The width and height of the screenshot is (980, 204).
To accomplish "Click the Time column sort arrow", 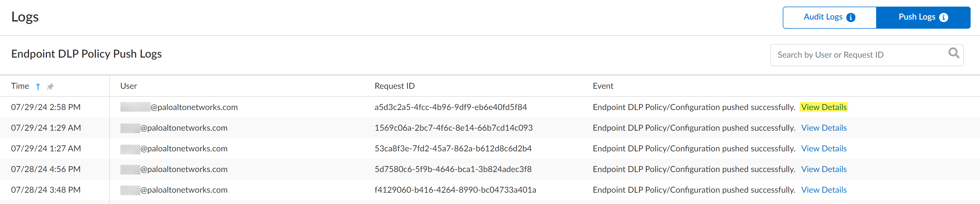I will pyautogui.click(x=38, y=87).
